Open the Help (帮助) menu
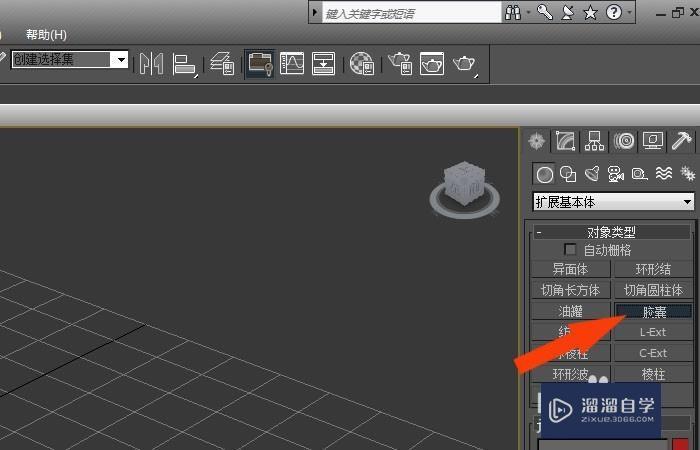Screen dimensions: 700x450 (46, 35)
